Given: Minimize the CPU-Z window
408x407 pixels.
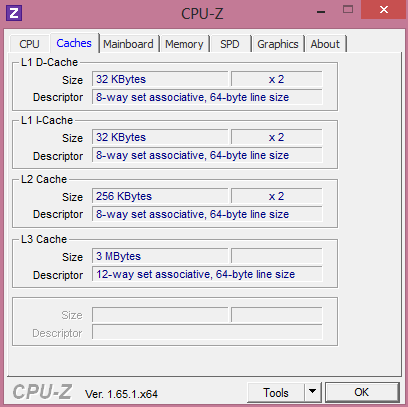Looking at the screenshot, I should (321, 12).
